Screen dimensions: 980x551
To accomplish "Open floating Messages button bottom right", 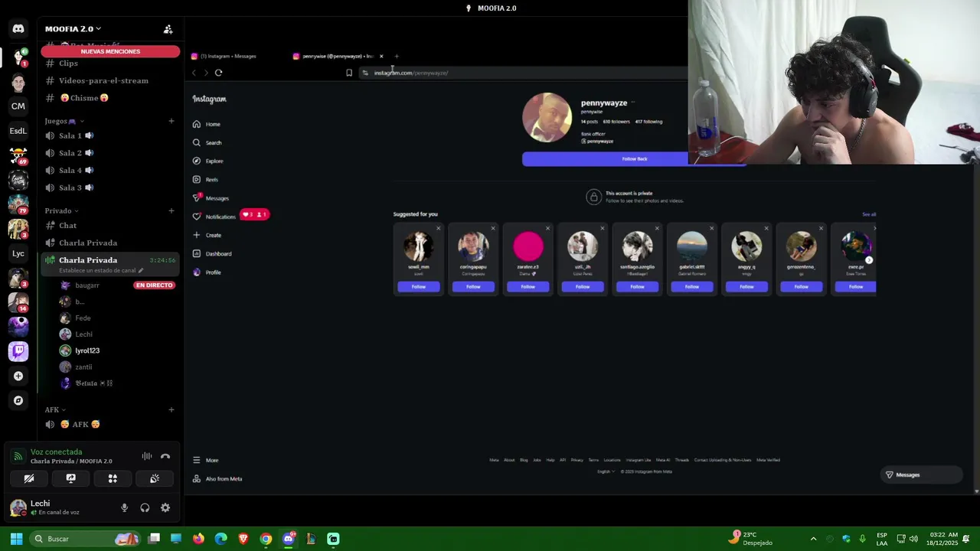I will (x=922, y=474).
